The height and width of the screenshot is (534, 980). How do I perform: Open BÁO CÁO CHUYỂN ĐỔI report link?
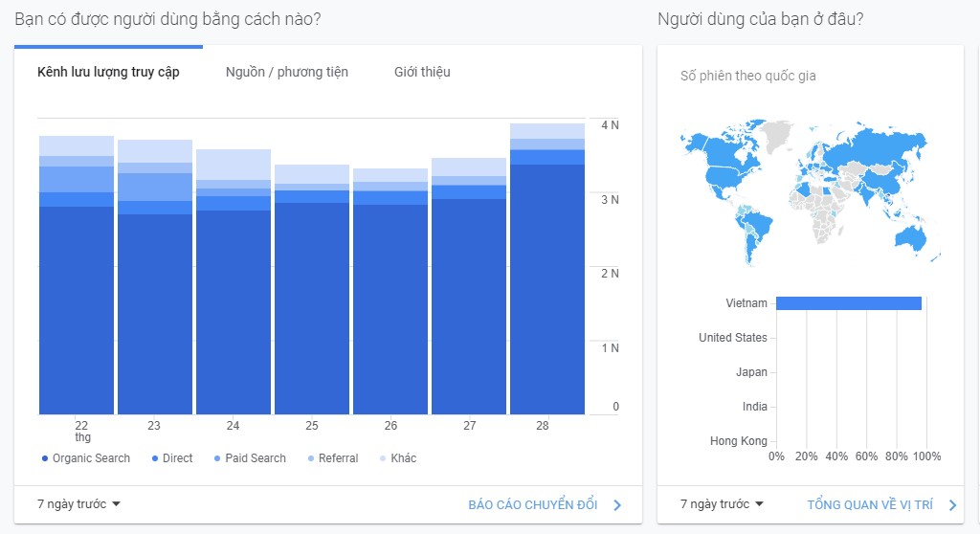click(x=533, y=504)
